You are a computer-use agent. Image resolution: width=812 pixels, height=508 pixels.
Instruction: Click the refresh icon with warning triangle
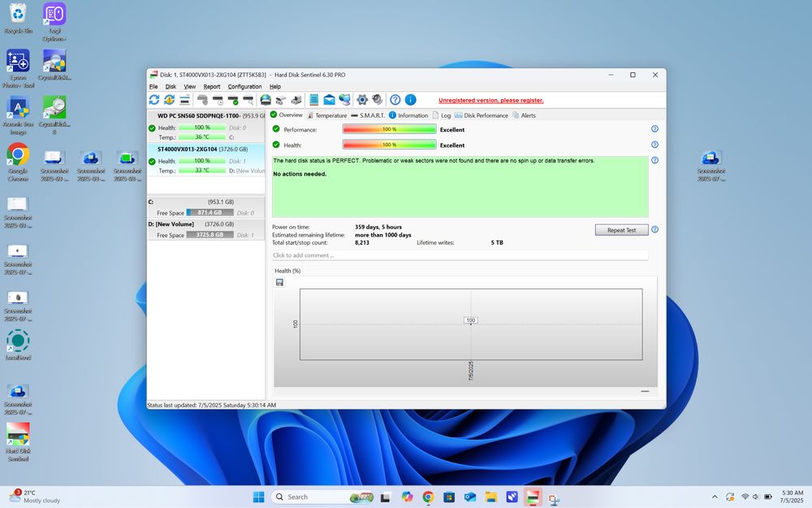170,99
